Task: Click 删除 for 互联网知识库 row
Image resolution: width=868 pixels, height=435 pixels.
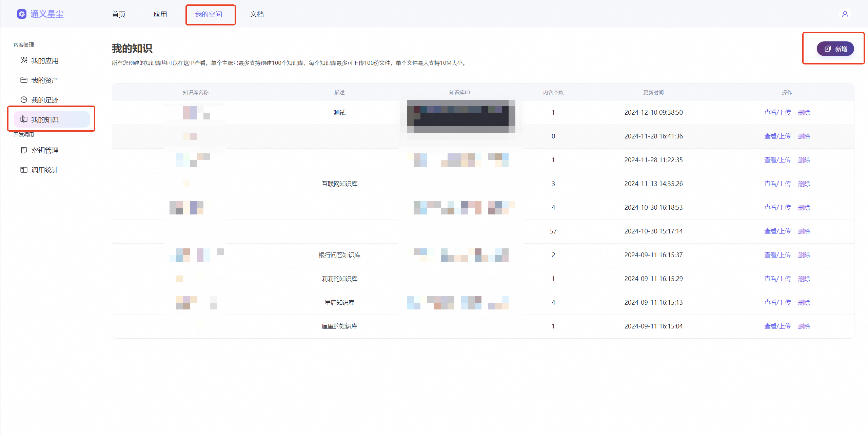Action: pyautogui.click(x=804, y=184)
